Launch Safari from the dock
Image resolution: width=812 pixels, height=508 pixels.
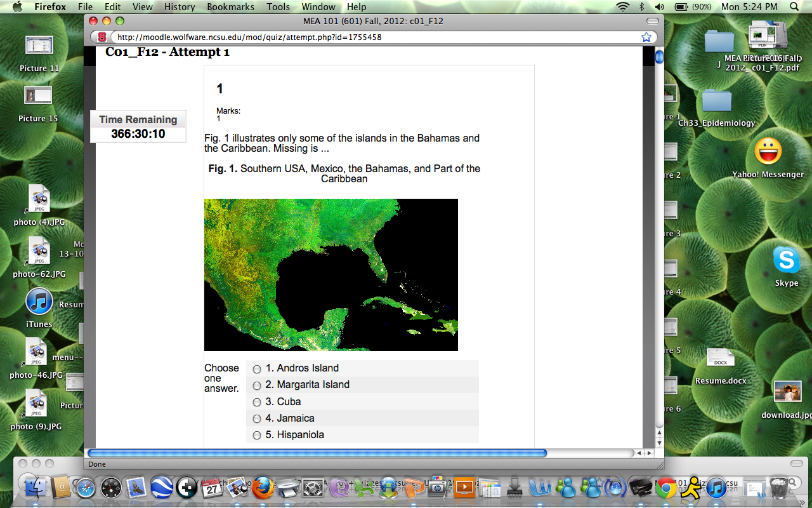coord(86,488)
